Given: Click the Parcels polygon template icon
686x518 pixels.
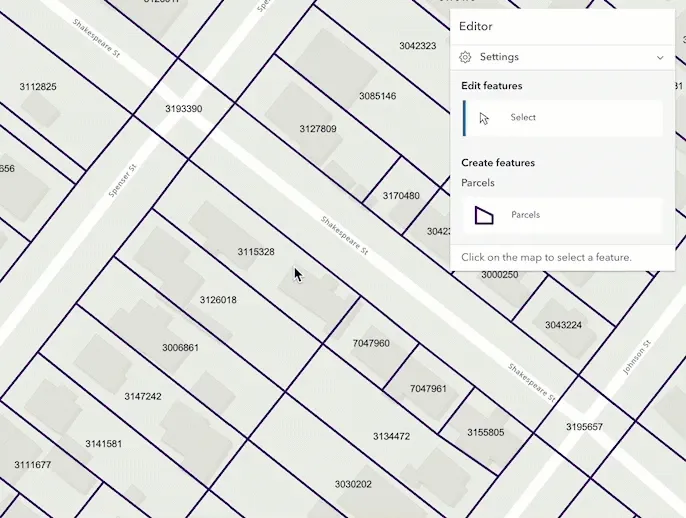Looking at the screenshot, I should (x=484, y=215).
